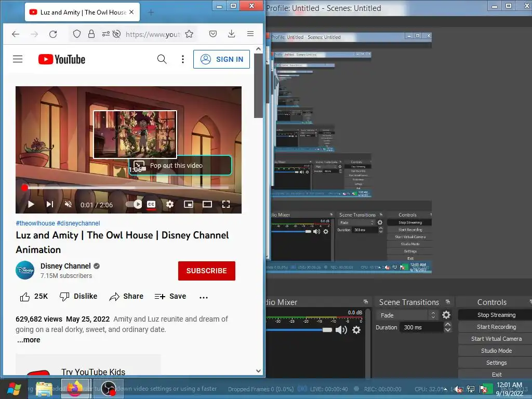Click Stop Streaming in OBS
Screen dimensions: 532x399
click(x=496, y=315)
